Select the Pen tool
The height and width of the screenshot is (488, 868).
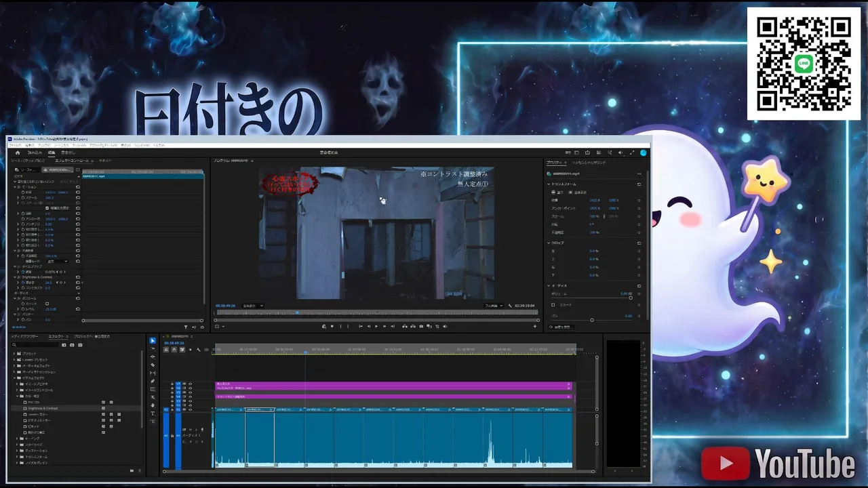pyautogui.click(x=153, y=381)
